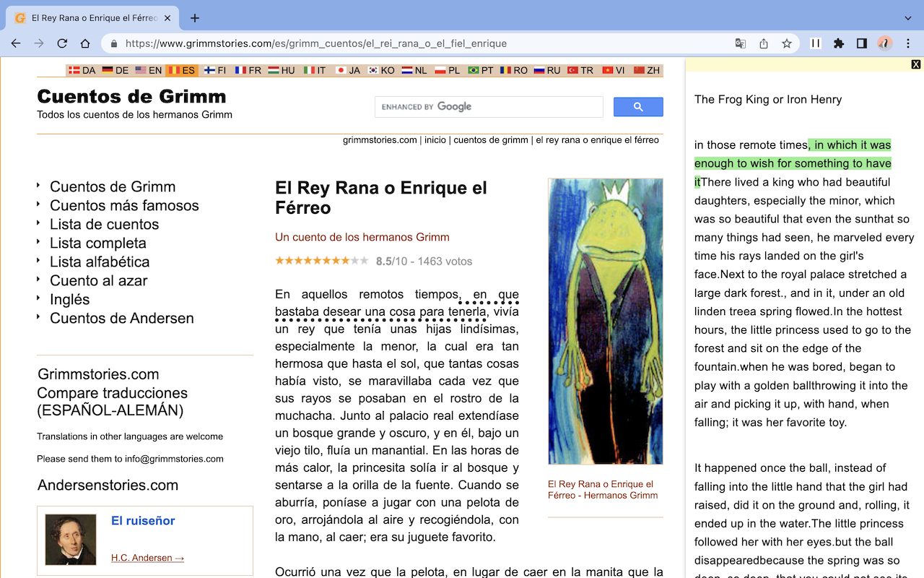This screenshot has width=924, height=578.
Task: Select the ES language option
Action: tap(182, 70)
